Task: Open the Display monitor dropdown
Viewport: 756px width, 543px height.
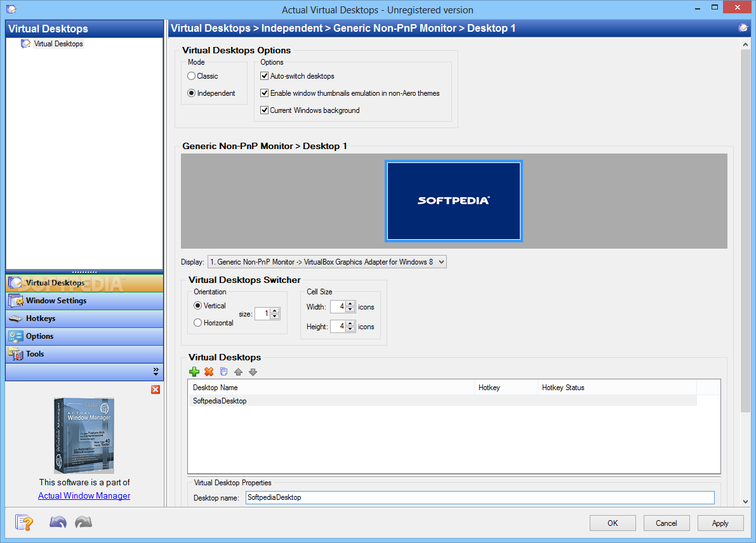Action: point(327,261)
